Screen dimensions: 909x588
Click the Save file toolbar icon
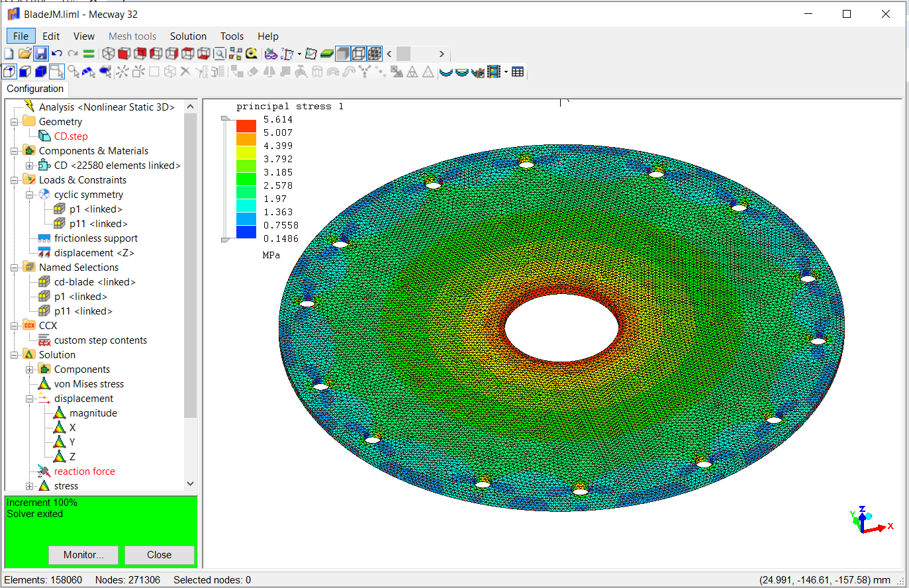(x=41, y=54)
